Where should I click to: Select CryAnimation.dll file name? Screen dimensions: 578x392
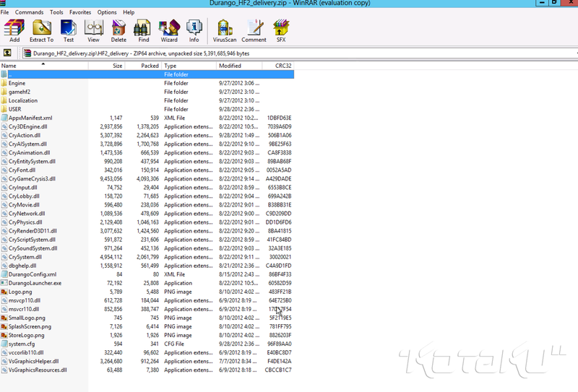(29, 152)
